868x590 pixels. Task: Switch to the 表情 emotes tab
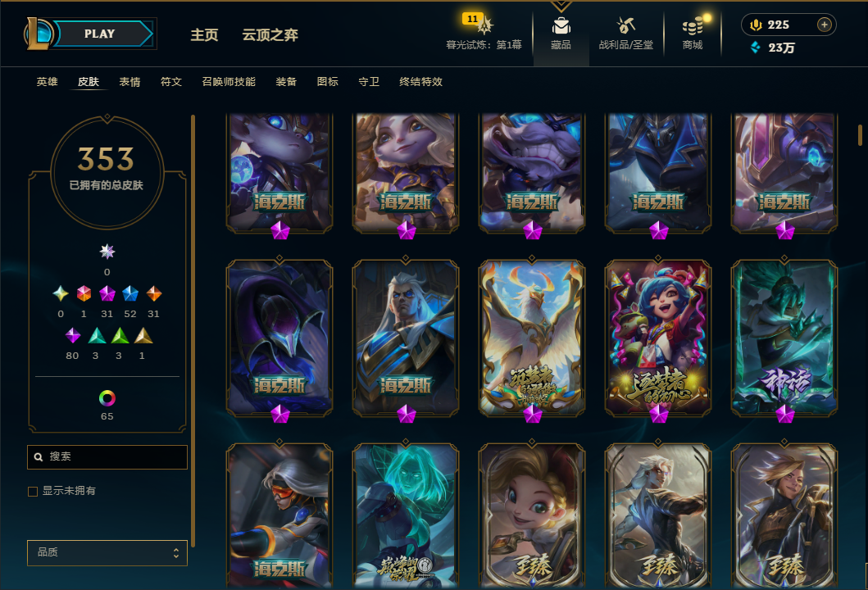pos(130,82)
